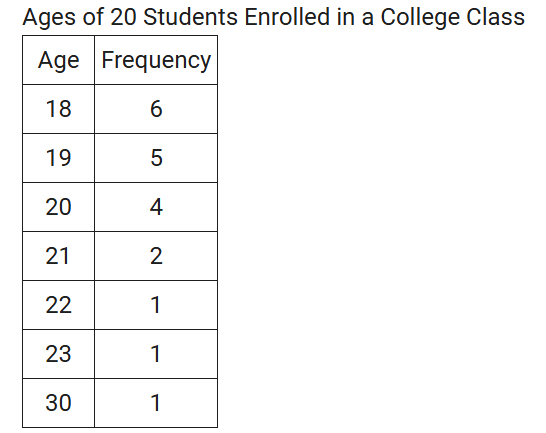Click the frequency 5 cell
Image resolution: width=546 pixels, height=433 pixels.
pos(156,158)
